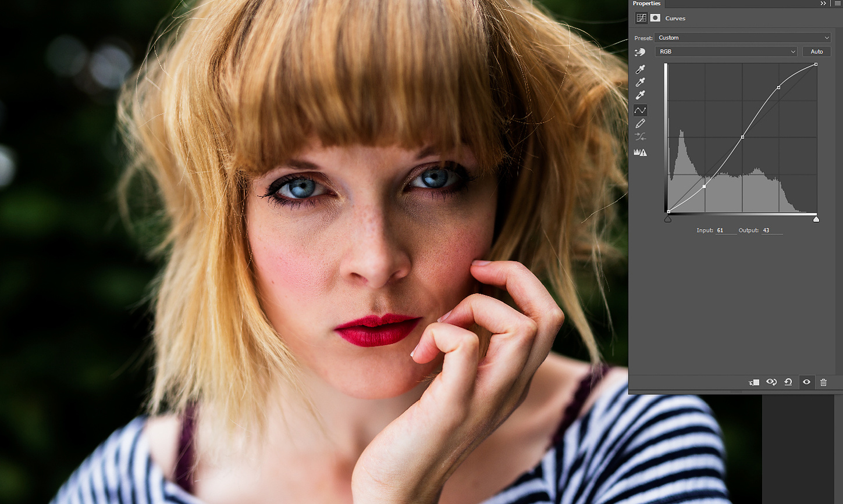Select the Properties panel tab
The width and height of the screenshot is (843, 504).
point(646,3)
